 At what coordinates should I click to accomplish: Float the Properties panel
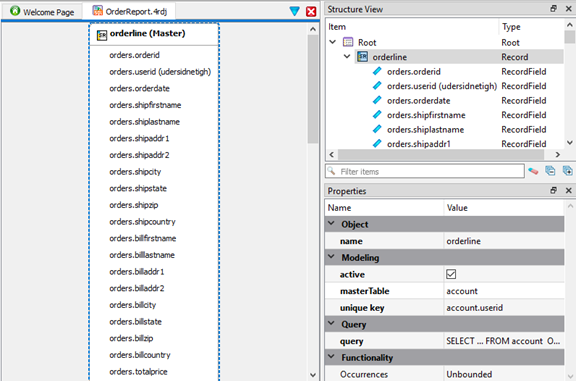pyautogui.click(x=554, y=190)
